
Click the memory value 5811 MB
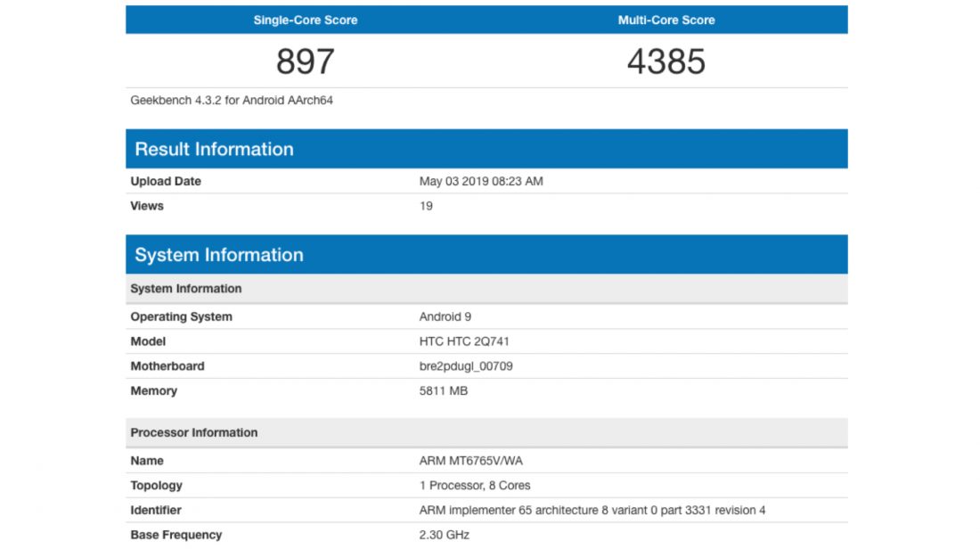[443, 391]
